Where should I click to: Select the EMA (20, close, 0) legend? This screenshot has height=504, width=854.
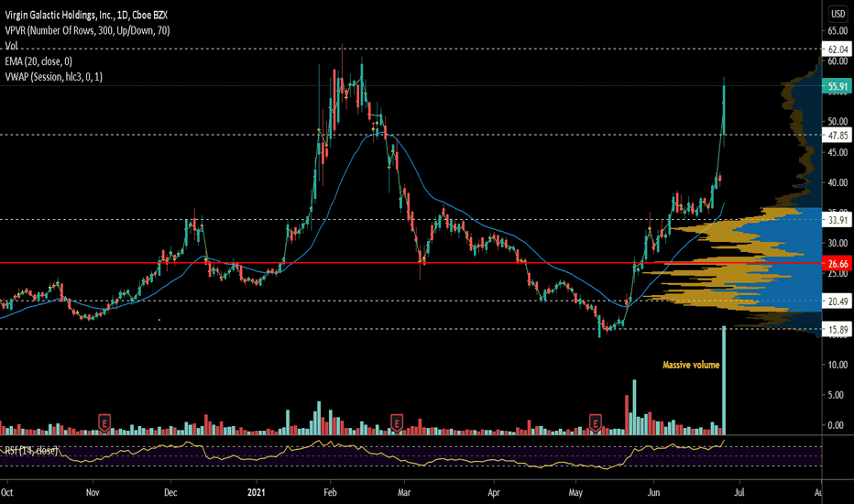click(x=38, y=61)
